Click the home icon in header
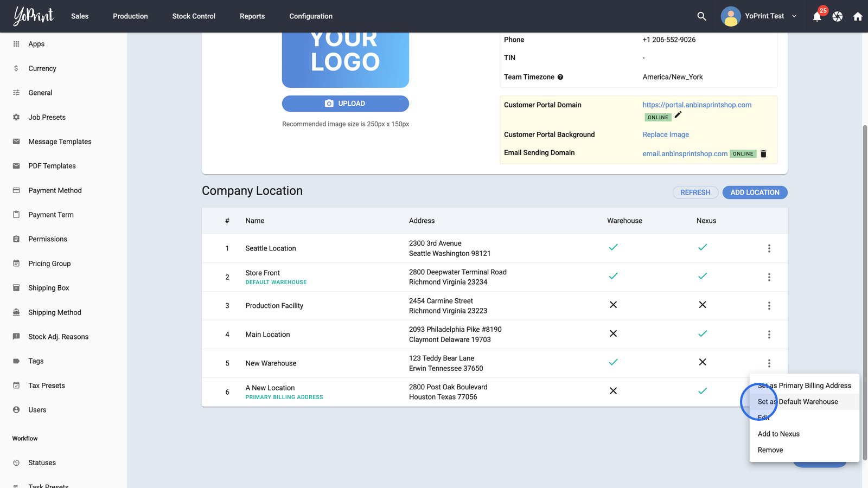 [x=858, y=17]
